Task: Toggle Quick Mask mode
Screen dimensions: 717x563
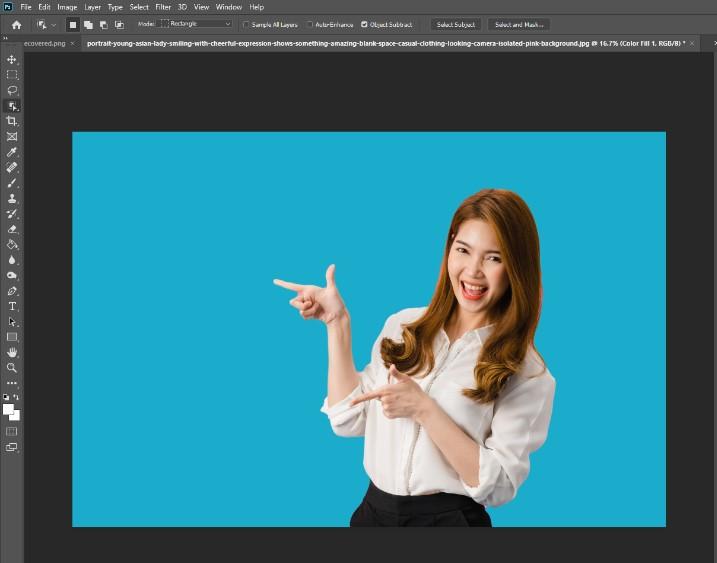Action: (x=11, y=431)
